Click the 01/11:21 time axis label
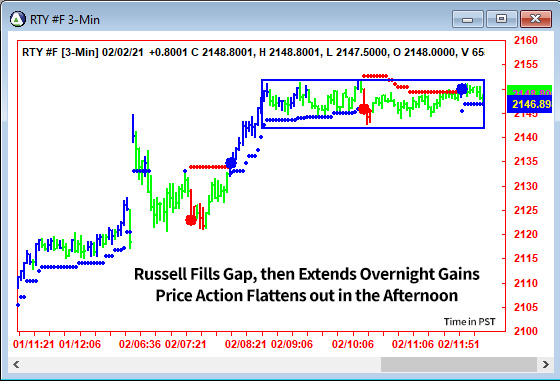The image size is (560, 381). [34, 344]
